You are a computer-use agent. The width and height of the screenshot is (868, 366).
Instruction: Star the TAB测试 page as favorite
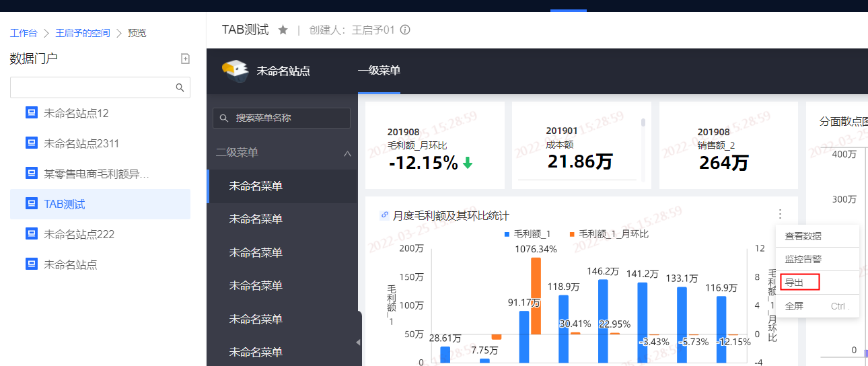tap(283, 30)
